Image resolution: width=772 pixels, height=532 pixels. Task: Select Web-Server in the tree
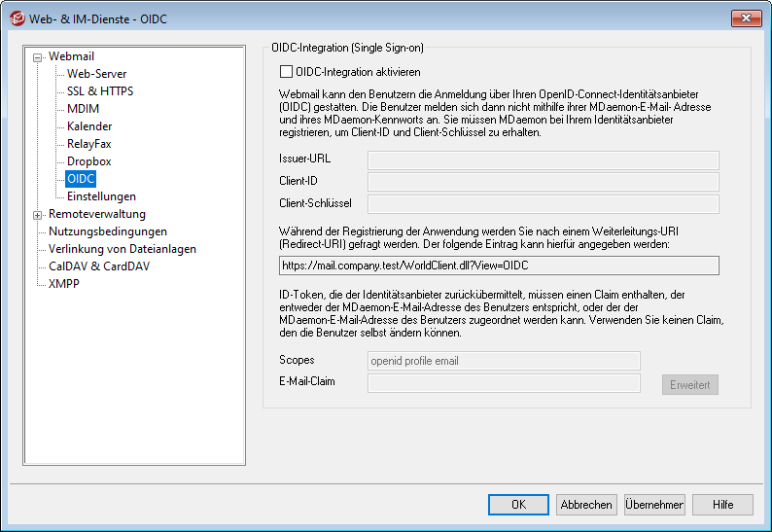pos(96,74)
